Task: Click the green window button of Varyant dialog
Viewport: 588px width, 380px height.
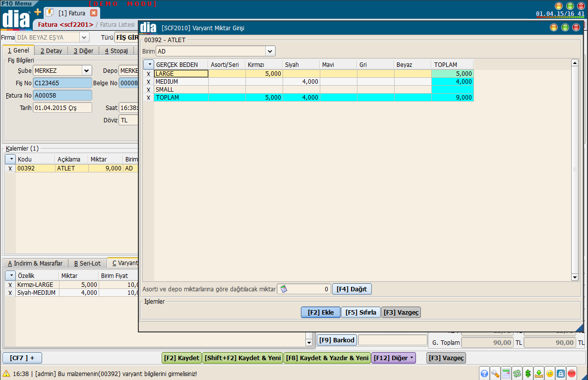Action: (565, 27)
